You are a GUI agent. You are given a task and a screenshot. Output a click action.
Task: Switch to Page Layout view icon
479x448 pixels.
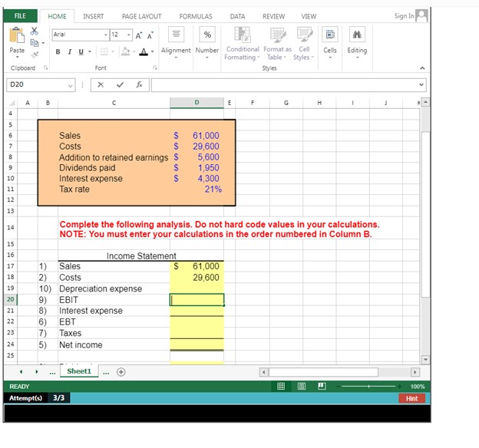[301, 387]
